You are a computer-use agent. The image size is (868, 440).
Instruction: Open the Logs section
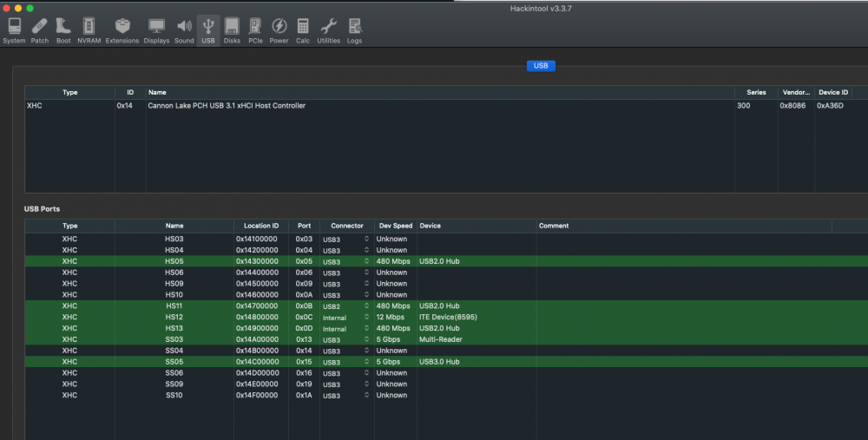point(354,30)
